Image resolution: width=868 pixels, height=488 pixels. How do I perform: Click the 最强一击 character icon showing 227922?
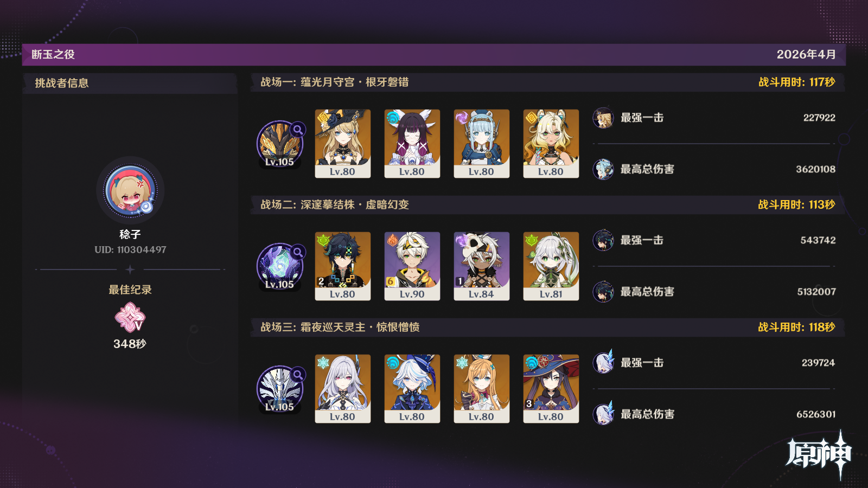tap(603, 118)
